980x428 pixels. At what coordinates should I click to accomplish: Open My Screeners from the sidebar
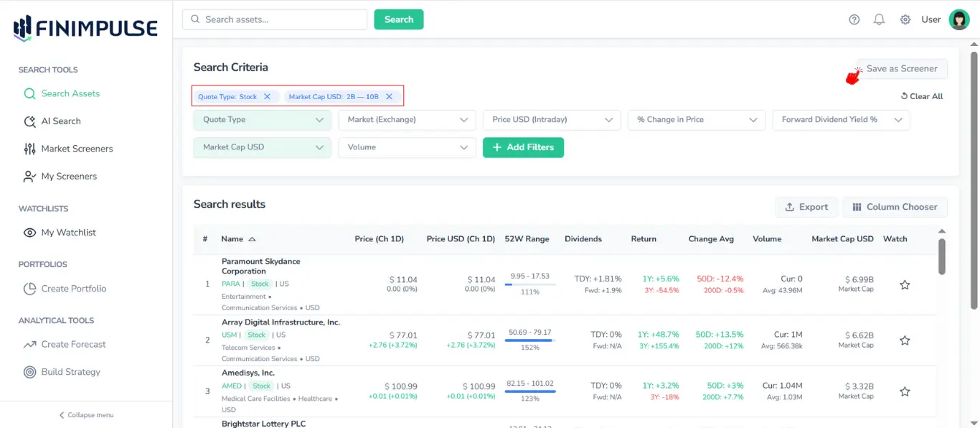click(70, 176)
